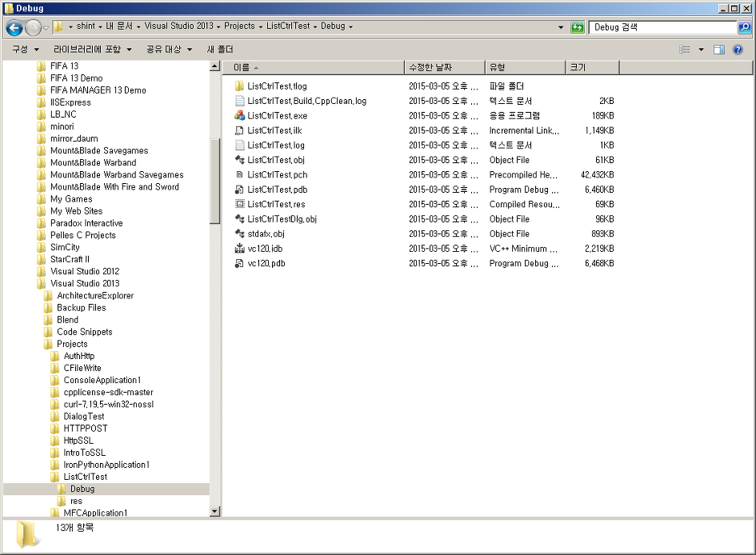This screenshot has height=555, width=756.
Task: Click the shint breadcrumb in address bar
Action: coord(86,26)
